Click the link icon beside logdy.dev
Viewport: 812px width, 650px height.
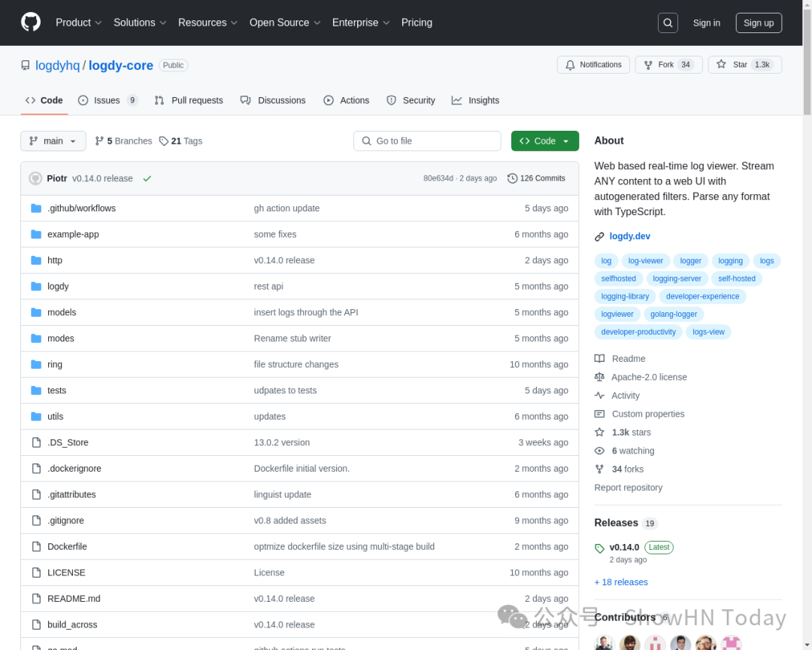click(599, 236)
